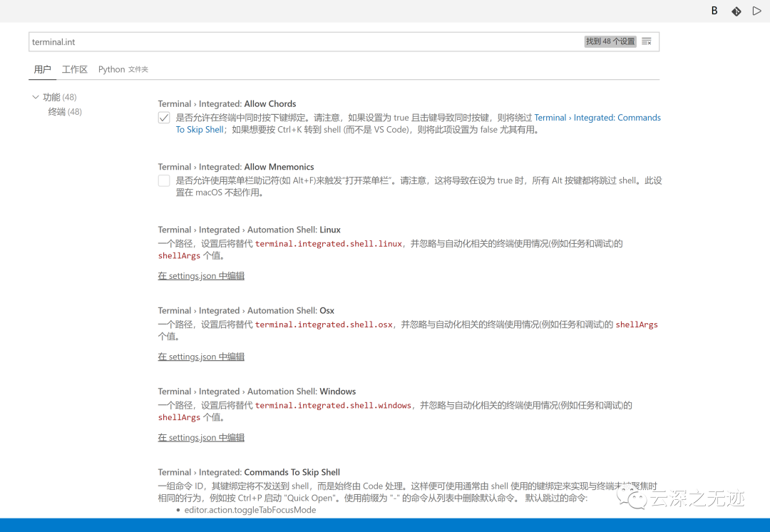
Task: Switch to the 工作区 tab
Action: tap(75, 69)
